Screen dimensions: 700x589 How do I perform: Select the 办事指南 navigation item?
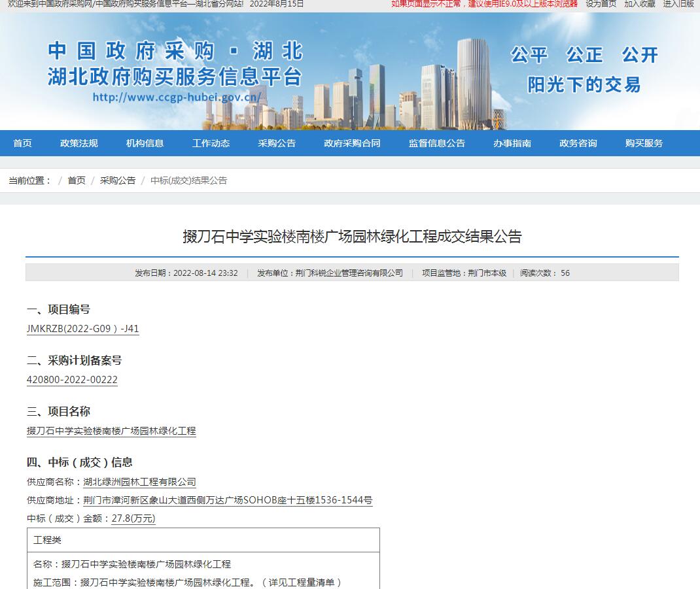point(512,143)
